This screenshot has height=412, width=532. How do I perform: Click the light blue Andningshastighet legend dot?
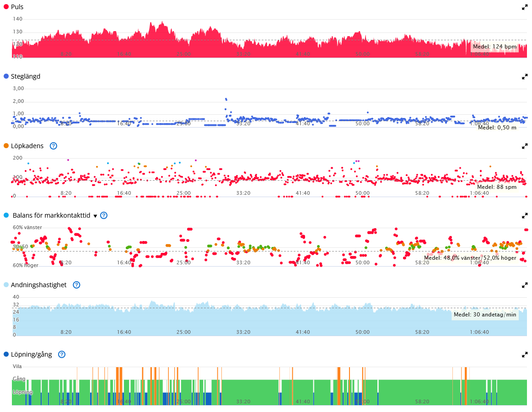coord(6,285)
